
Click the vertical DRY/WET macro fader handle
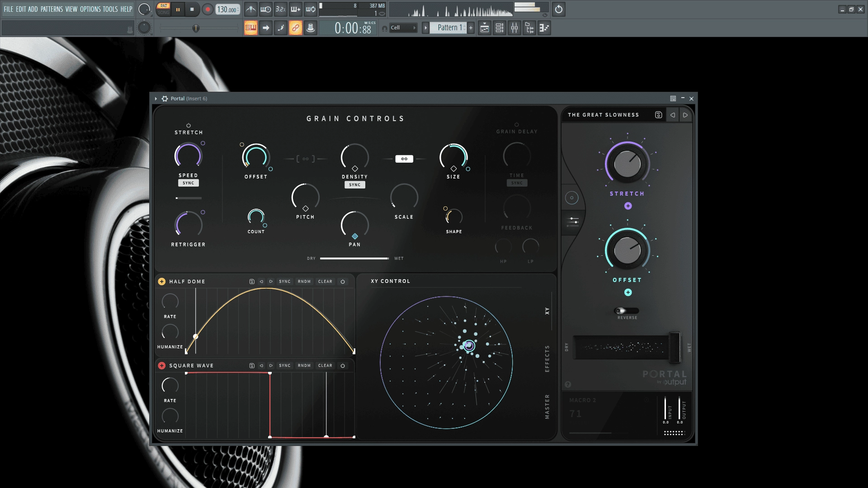[675, 347]
